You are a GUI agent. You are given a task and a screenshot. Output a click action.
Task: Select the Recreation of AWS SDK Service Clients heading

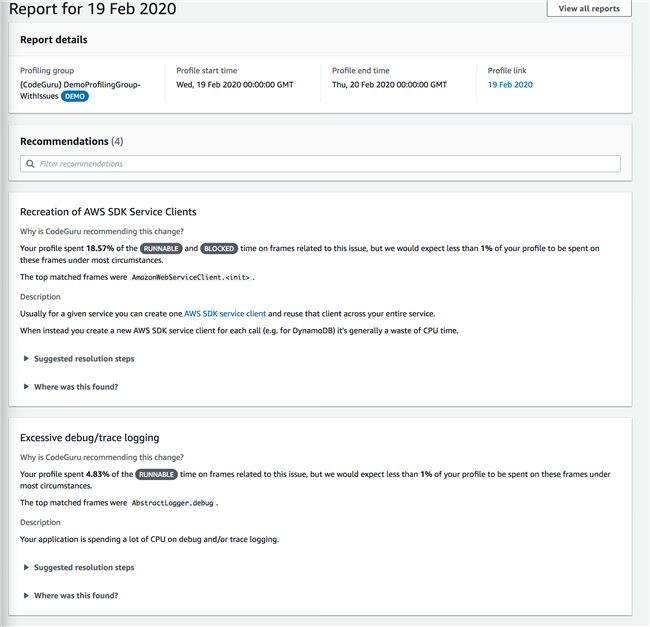(108, 212)
